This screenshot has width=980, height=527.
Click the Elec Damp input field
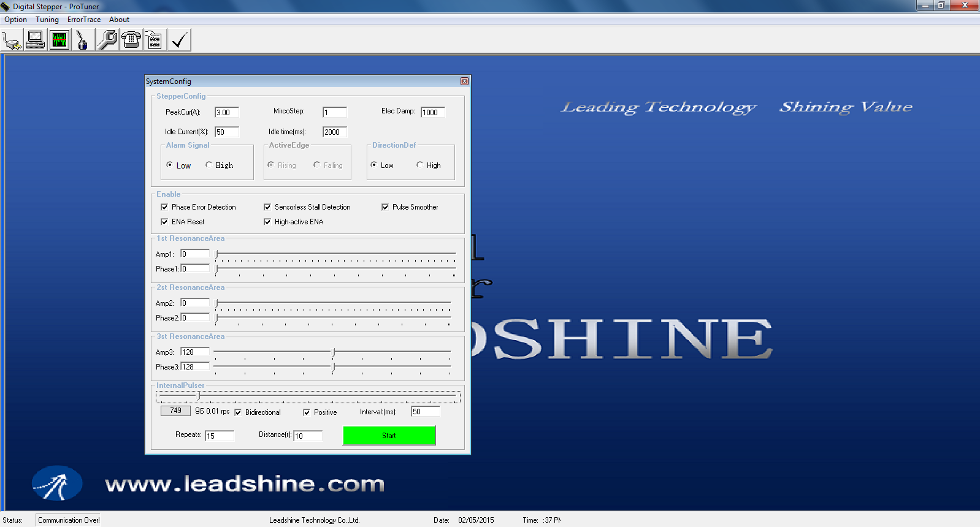click(433, 112)
